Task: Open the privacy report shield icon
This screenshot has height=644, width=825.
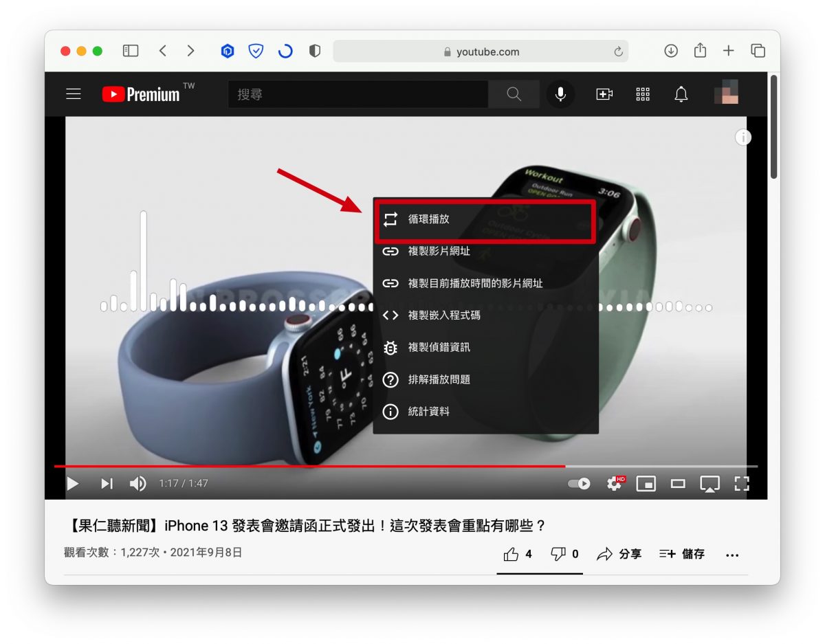Action: [x=315, y=51]
